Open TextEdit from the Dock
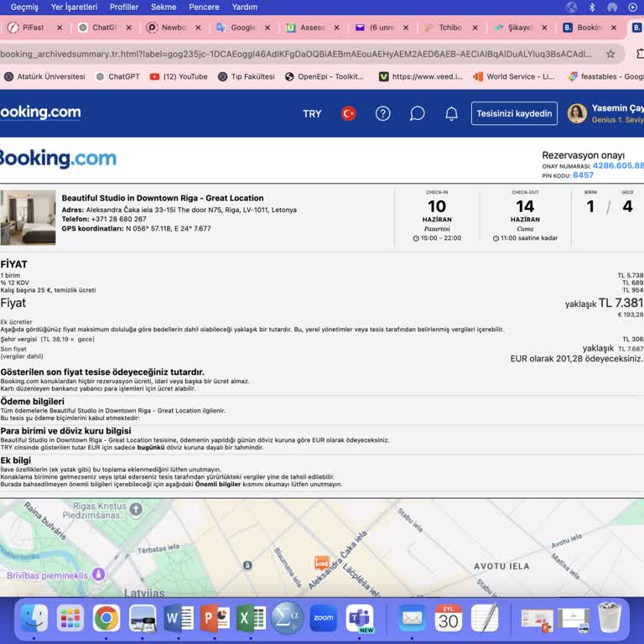This screenshot has width=644, height=644. coord(484,617)
